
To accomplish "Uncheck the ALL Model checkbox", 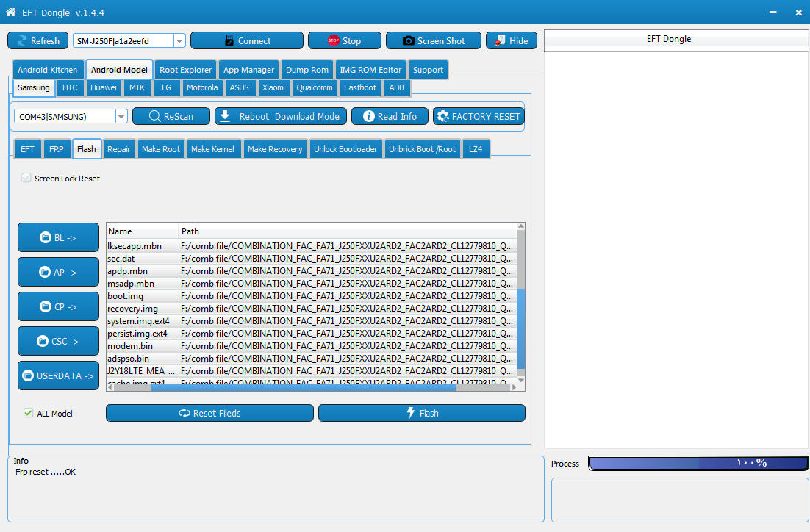I will click(x=29, y=413).
